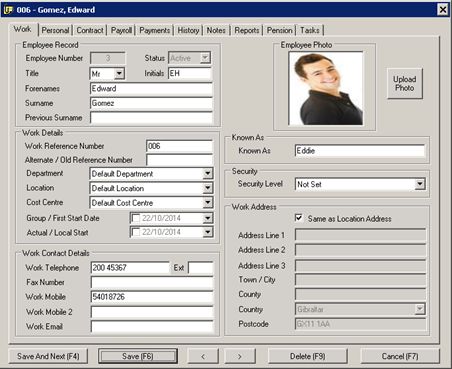Image resolution: width=452 pixels, height=369 pixels.
Task: Click the Address Line 2 field
Action: point(360,250)
